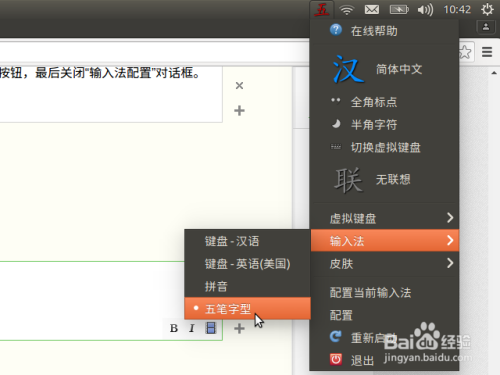The width and height of the screenshot is (500, 375).
Task: Toggle 无联想 association setting
Action: tap(384, 180)
